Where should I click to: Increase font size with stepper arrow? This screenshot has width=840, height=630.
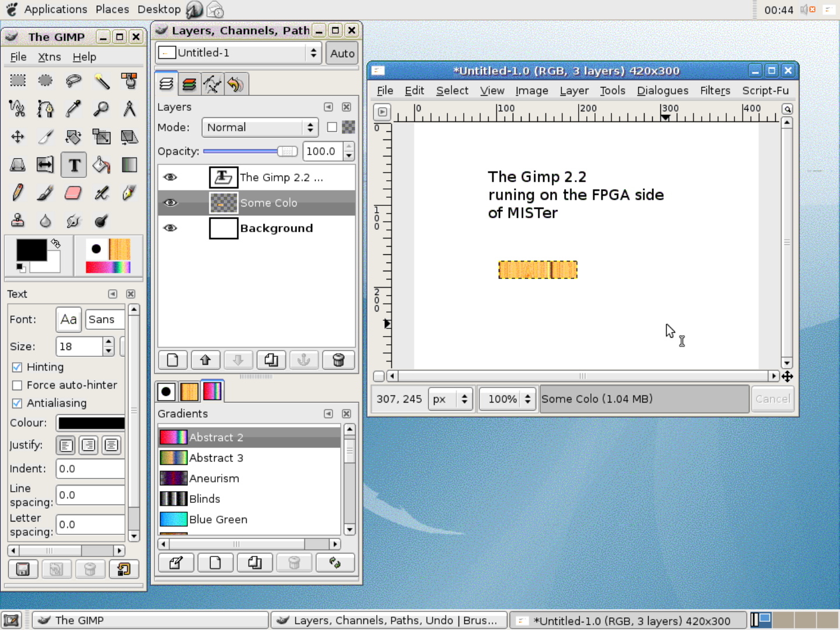pos(108,342)
